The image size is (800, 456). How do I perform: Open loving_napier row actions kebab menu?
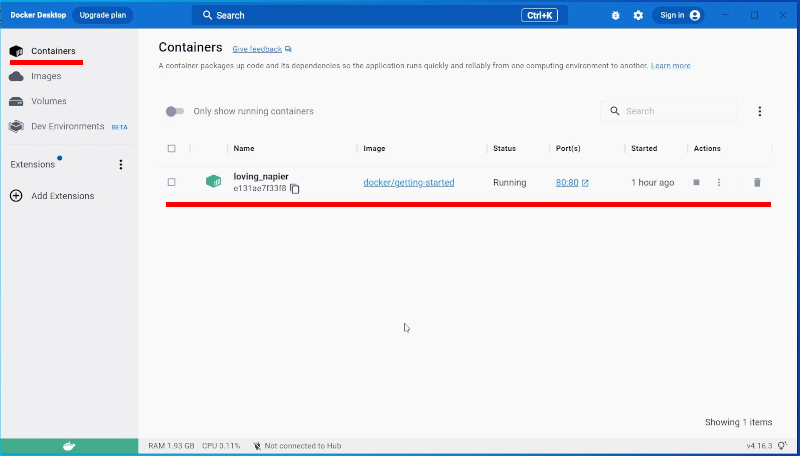[719, 182]
